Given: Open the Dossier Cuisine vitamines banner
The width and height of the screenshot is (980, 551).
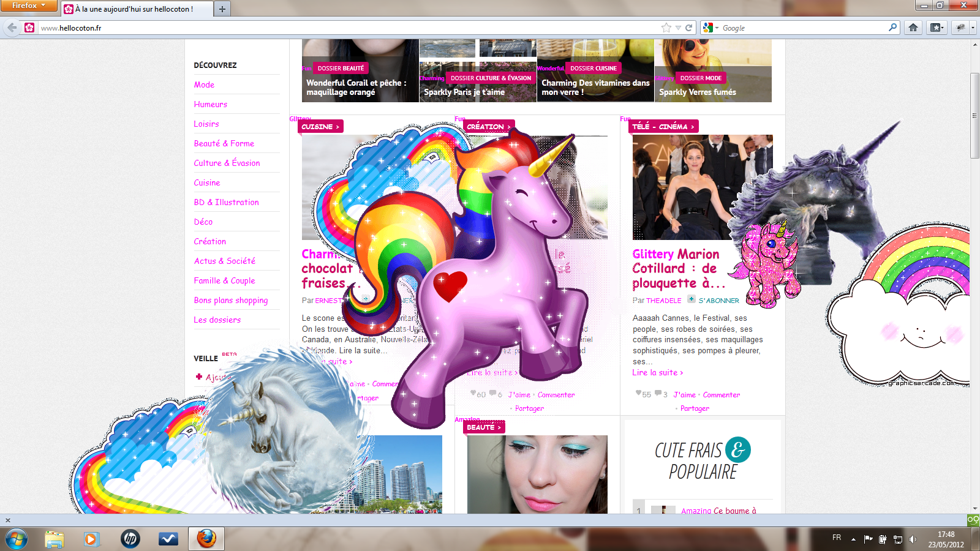Looking at the screenshot, I should [595, 70].
